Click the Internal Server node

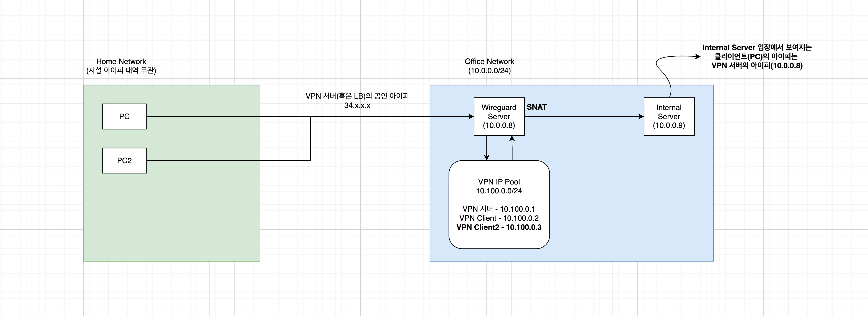[669, 117]
